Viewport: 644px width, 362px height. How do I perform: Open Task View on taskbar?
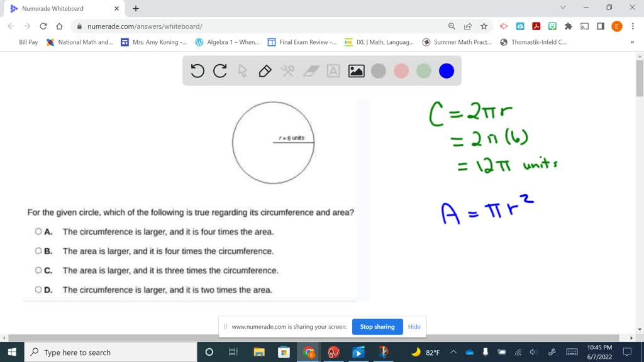[233, 352]
